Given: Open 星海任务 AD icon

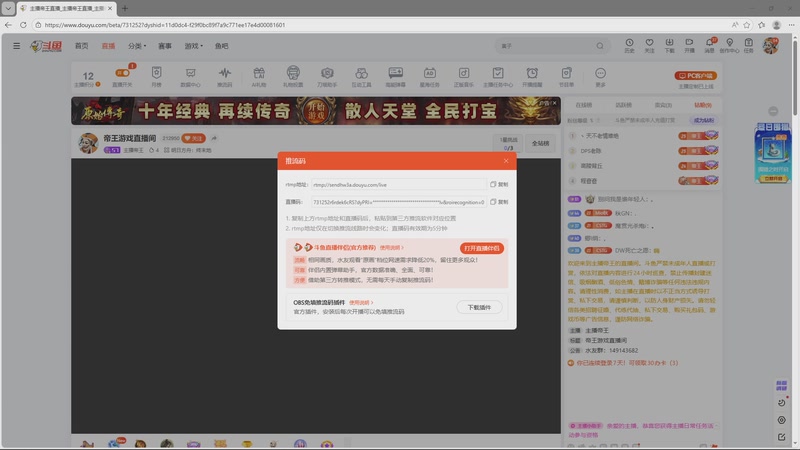Looking at the screenshot, I should click(430, 77).
